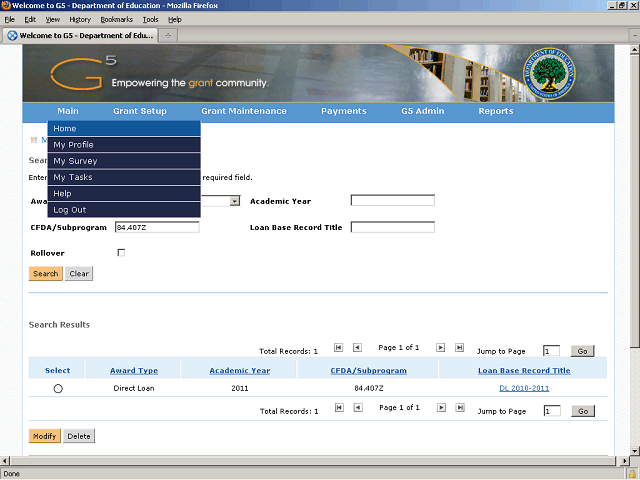
Task: Go to last page in top pagination
Action: click(459, 348)
